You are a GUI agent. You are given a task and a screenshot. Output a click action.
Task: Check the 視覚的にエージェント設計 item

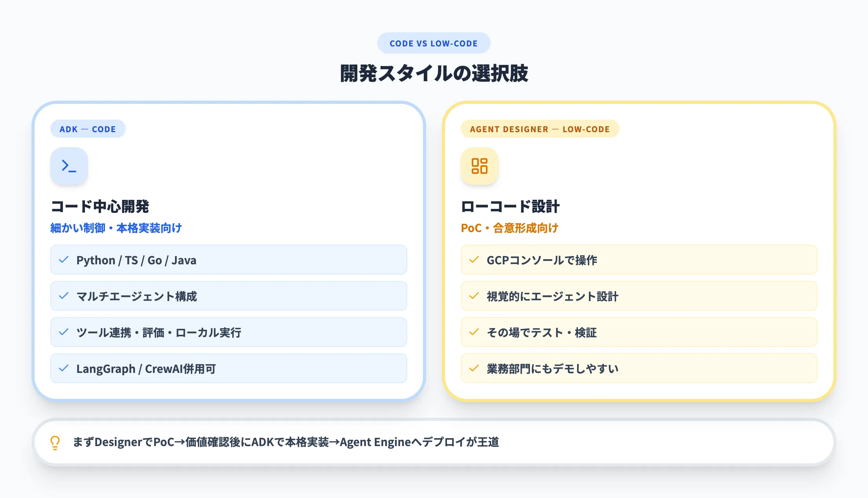click(639, 296)
